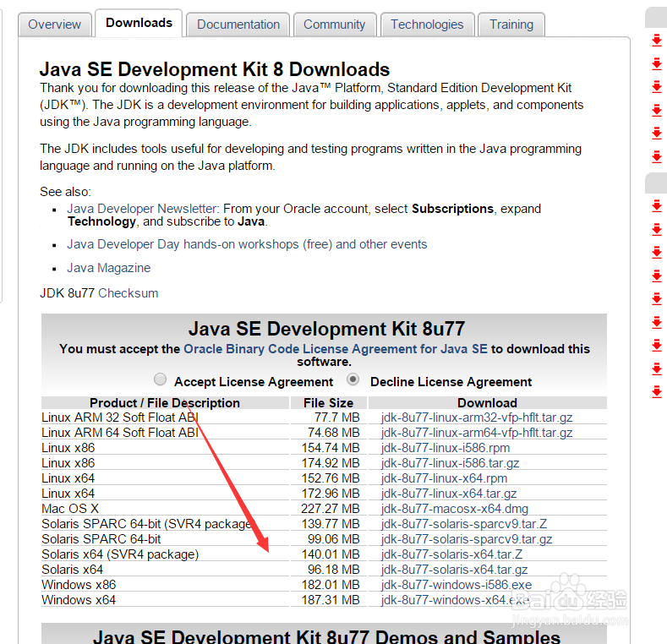Open the Technologies tab
The image size is (667, 644).
click(x=427, y=25)
